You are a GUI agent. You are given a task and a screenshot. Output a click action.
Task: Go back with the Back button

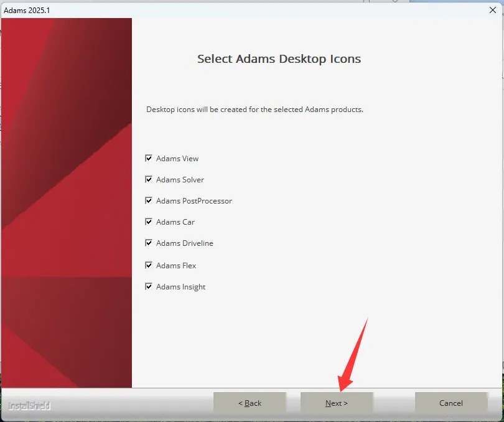point(250,403)
